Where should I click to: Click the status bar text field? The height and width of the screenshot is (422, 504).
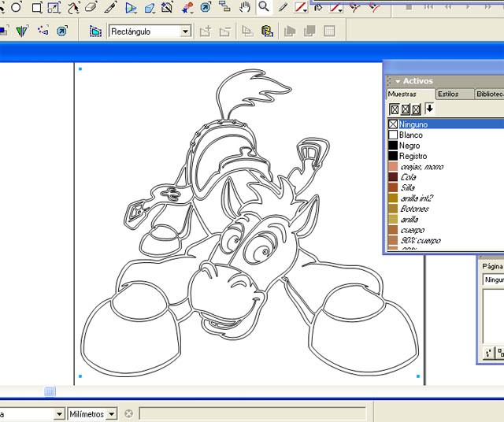253,413
